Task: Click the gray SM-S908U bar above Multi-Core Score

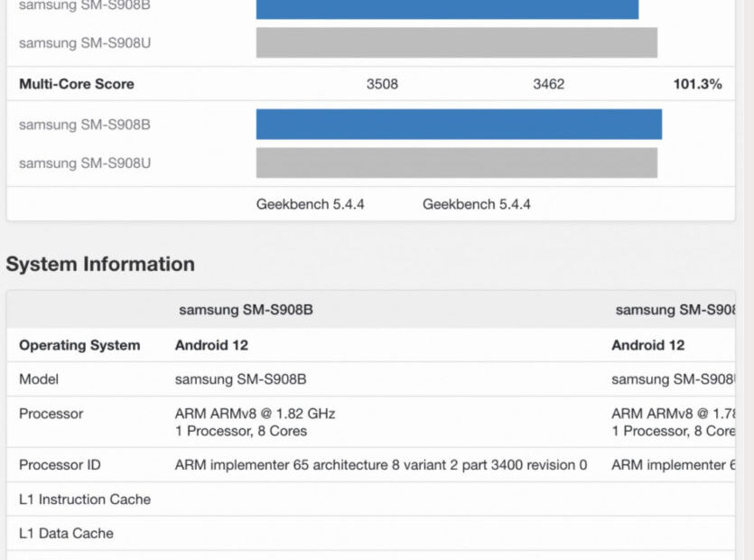Action: (x=457, y=42)
